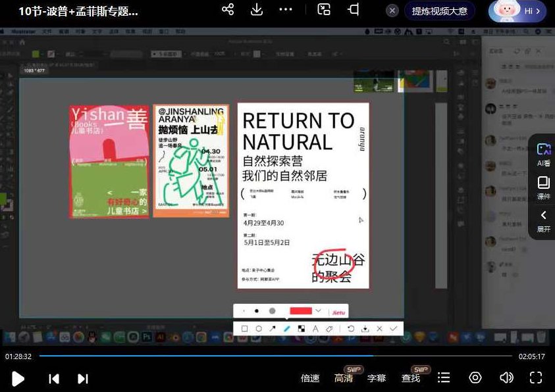Select the ellipse annotation tool
The height and width of the screenshot is (392, 555).
click(258, 328)
